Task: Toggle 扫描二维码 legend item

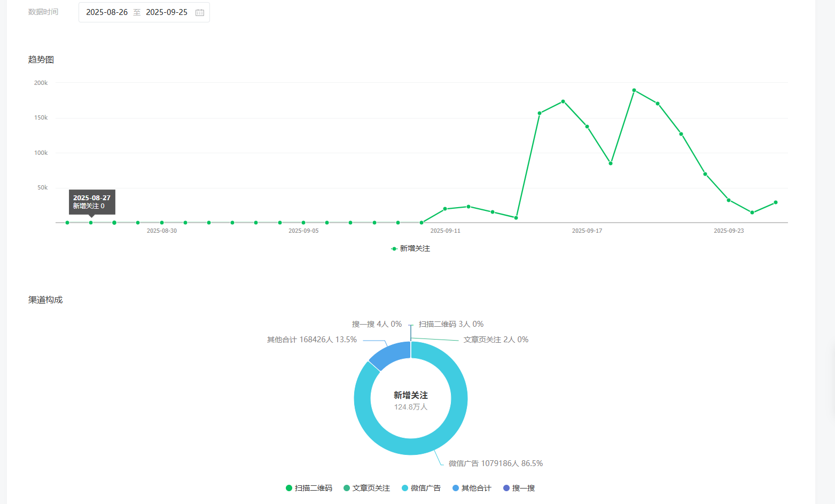Action: pyautogui.click(x=309, y=488)
